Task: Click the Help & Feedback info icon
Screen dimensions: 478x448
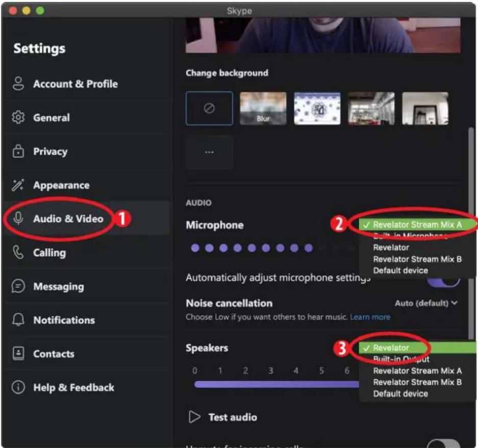Action: [18, 387]
